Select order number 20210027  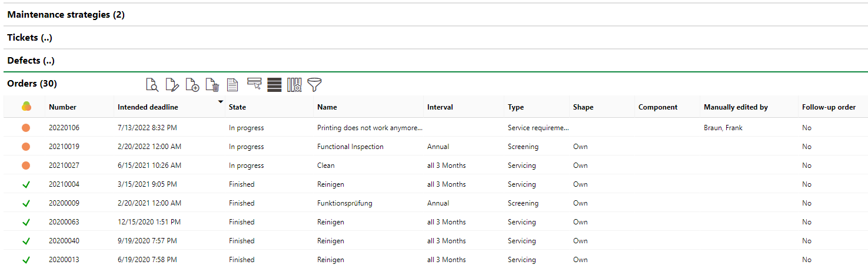64,166
